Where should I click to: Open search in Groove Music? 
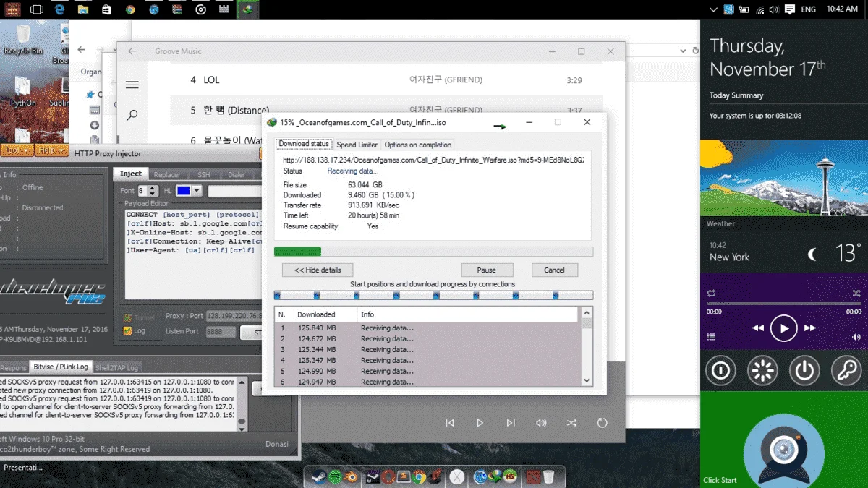pos(132,115)
